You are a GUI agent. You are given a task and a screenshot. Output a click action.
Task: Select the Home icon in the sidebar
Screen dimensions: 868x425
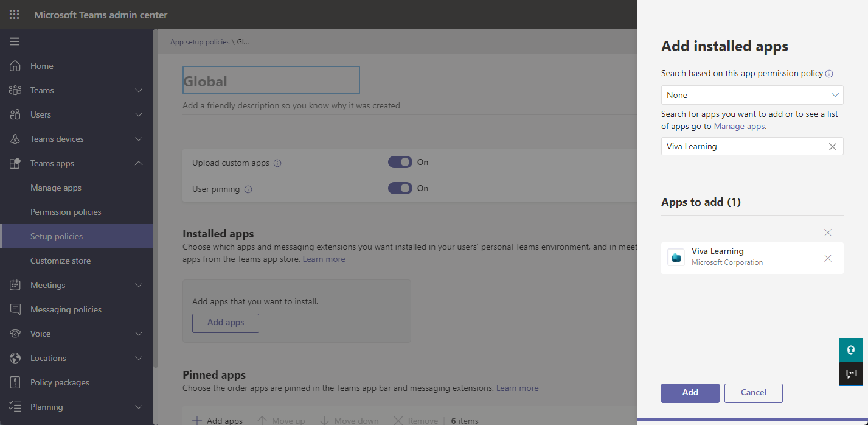coord(13,65)
